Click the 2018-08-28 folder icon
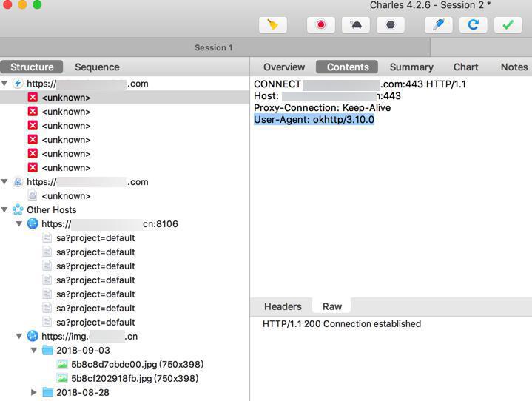Viewport: 532px width, 401px height. click(x=47, y=393)
